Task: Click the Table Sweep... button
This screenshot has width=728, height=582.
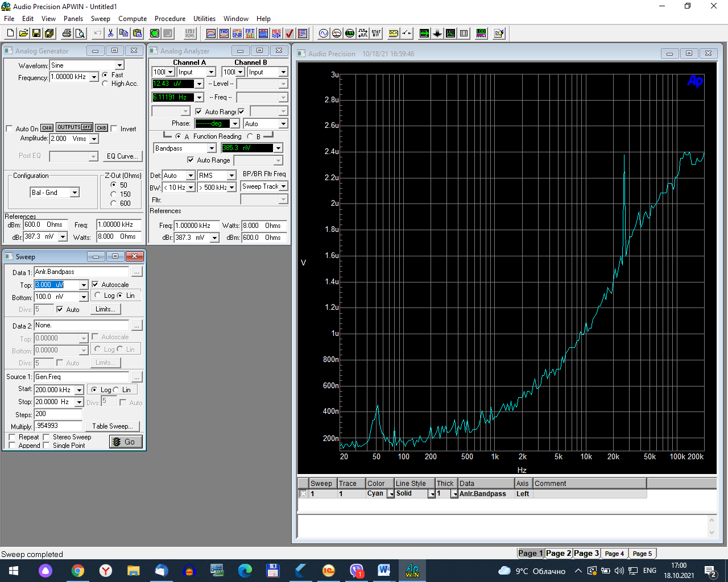Action: [x=113, y=426]
